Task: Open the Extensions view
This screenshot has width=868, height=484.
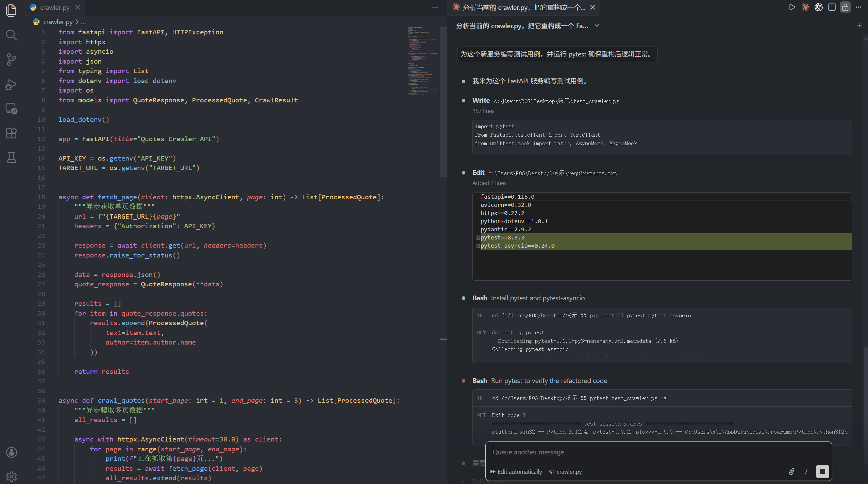Action: (x=11, y=133)
